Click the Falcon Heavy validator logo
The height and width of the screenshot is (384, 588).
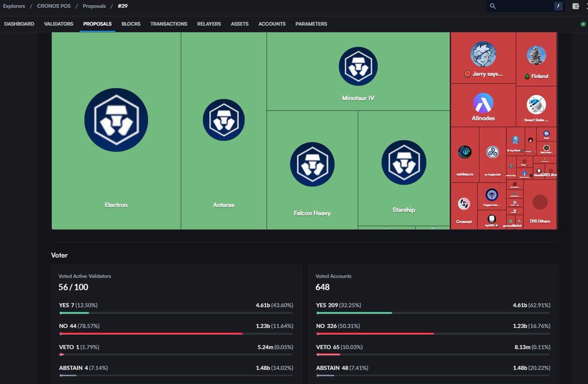click(312, 164)
